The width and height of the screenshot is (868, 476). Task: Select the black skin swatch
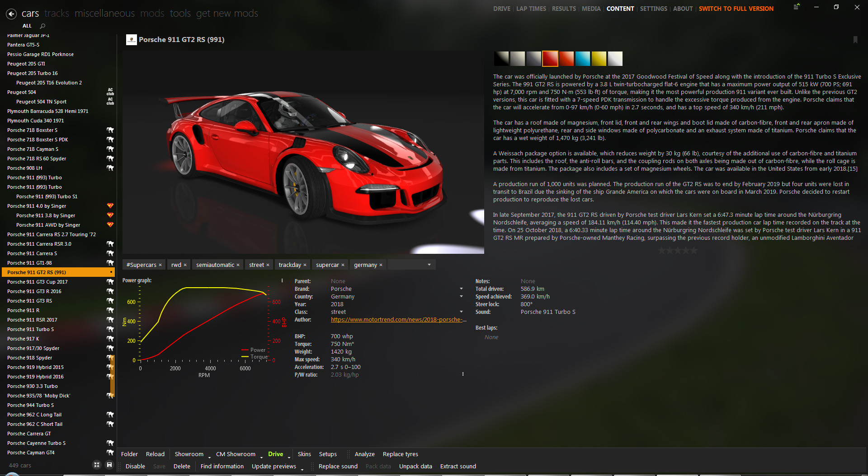[501, 59]
